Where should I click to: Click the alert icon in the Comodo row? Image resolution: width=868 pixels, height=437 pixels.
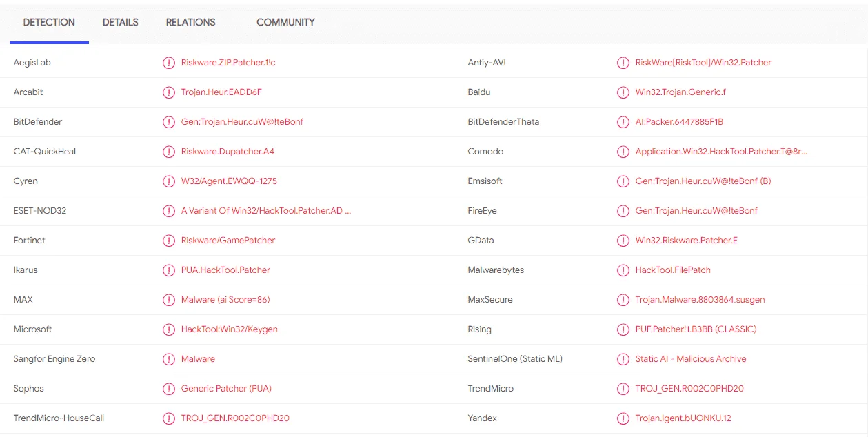coord(623,152)
